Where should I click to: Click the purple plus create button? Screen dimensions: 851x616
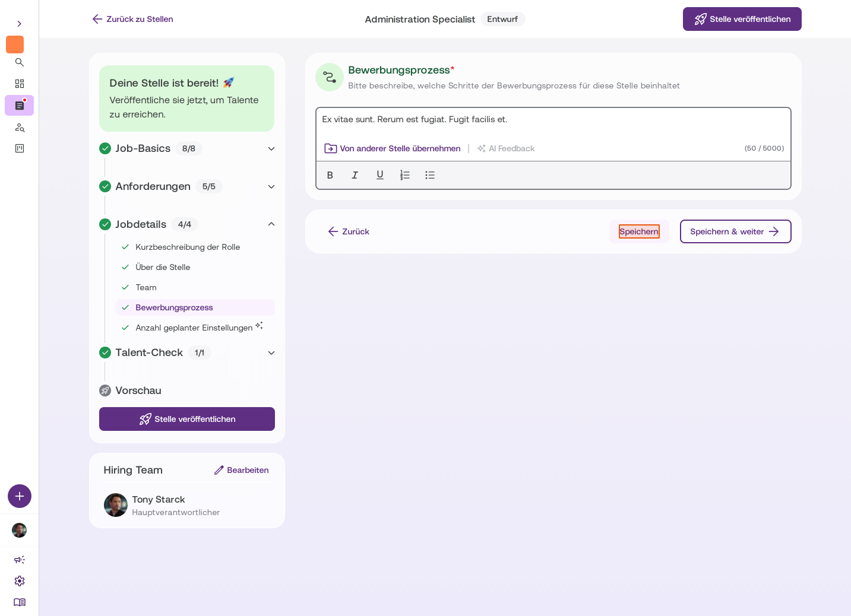(x=20, y=496)
